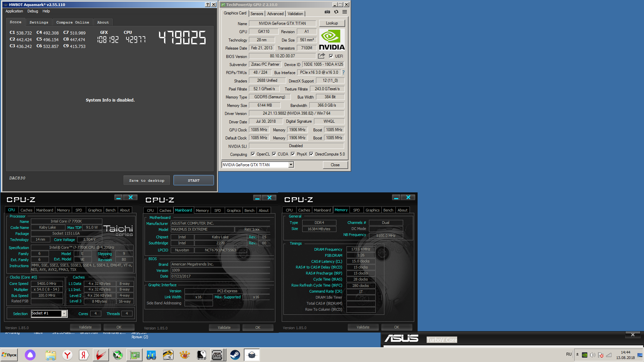Switch to the Sensors tab in GPU-Z
Viewport: 644px width, 362px height.
[257, 14]
